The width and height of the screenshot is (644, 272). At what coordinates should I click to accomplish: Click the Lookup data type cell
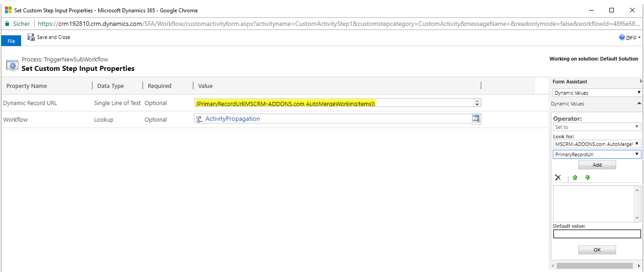coord(104,120)
